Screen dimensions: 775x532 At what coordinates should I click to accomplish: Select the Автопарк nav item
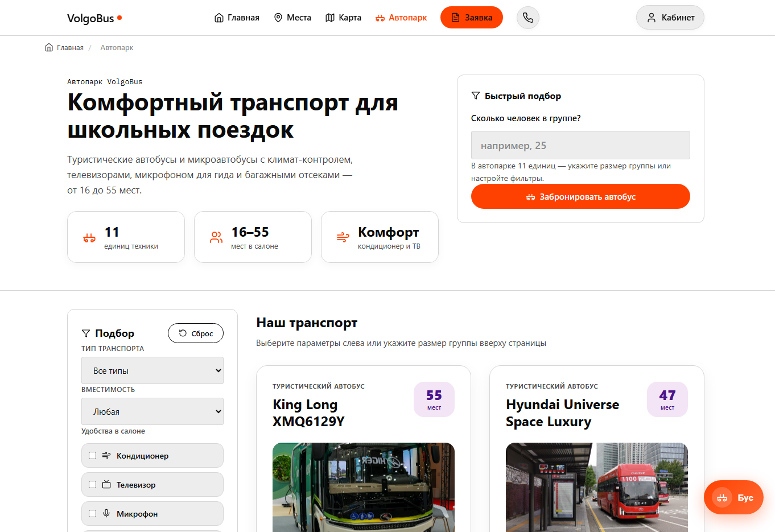(x=401, y=18)
